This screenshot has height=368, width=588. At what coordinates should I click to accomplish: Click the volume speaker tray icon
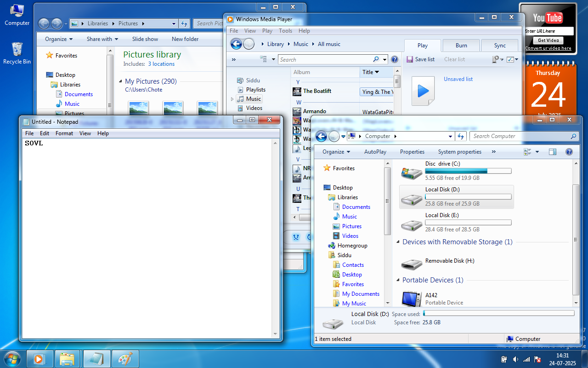click(x=515, y=359)
